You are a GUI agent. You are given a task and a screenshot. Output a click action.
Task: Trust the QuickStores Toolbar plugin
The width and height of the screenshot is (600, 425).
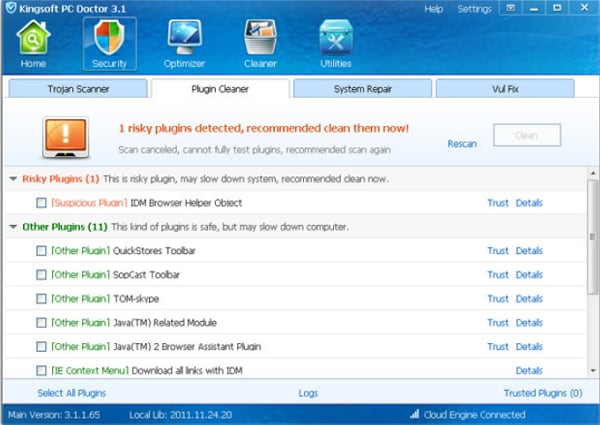coord(498,251)
